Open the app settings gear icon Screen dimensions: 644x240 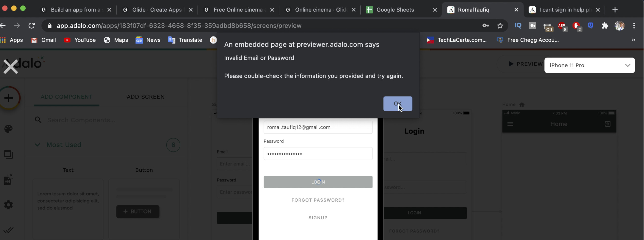9,205
